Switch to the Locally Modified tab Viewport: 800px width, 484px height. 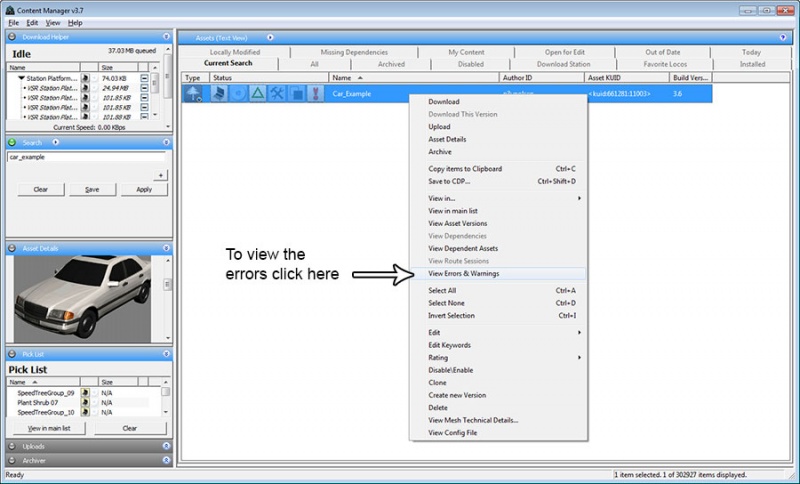pyautogui.click(x=235, y=52)
